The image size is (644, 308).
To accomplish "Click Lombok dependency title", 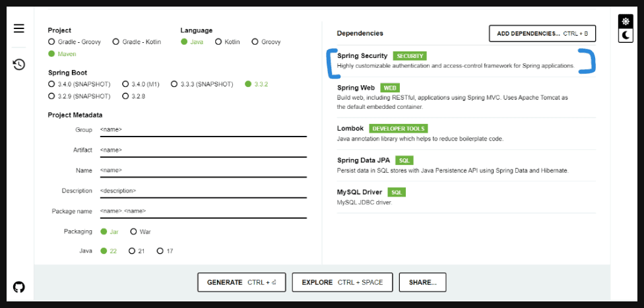I will pos(350,129).
